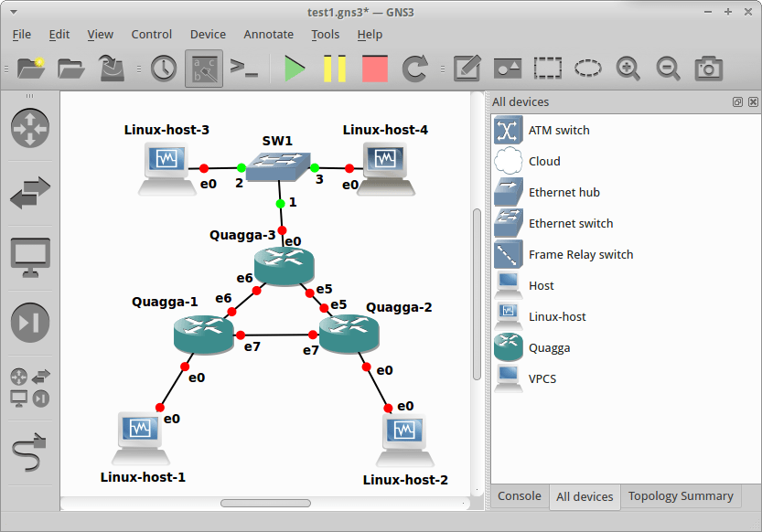Open the Annotate menu
The width and height of the screenshot is (762, 532).
click(268, 34)
